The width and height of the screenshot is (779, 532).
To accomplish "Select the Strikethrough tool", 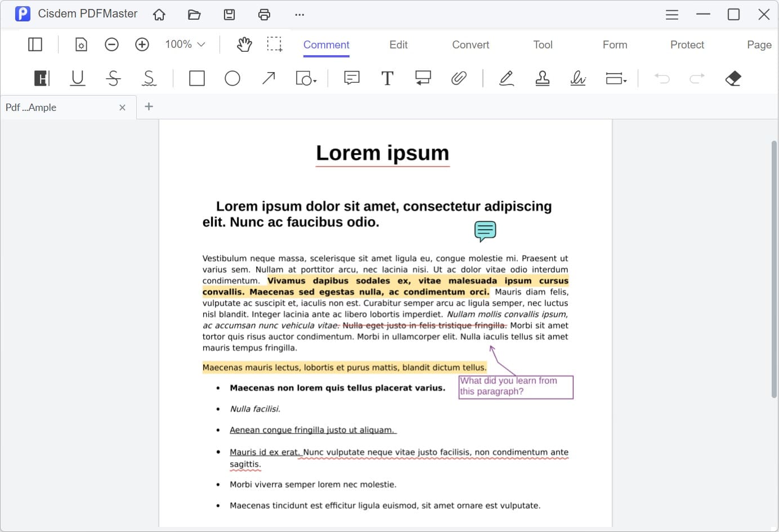I will coord(113,78).
